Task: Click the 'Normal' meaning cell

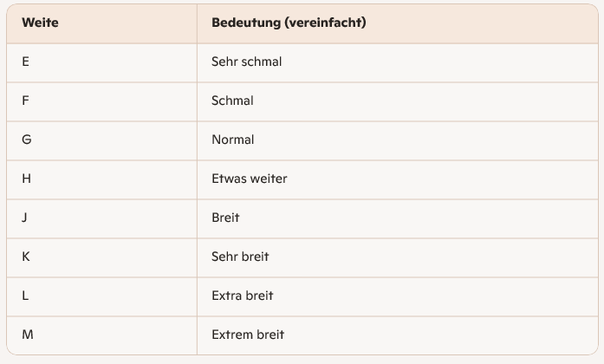Action: tap(232, 140)
